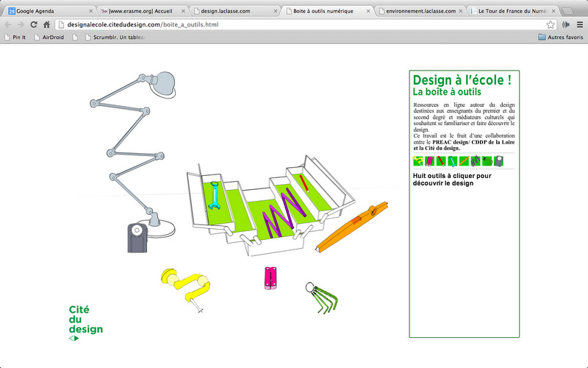This screenshot has height=368, width=588.
Task: Reload the page with the refresh button
Action: [33, 24]
